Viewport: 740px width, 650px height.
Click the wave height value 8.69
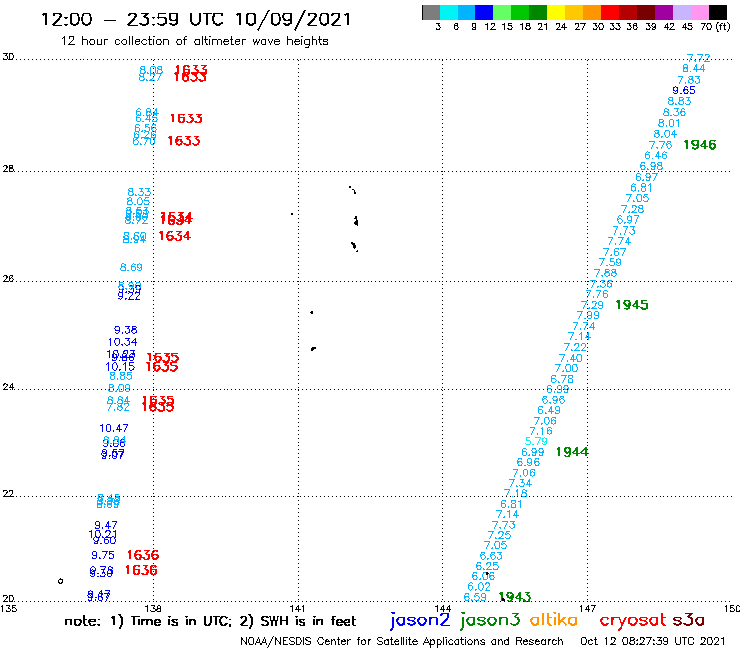pos(131,268)
